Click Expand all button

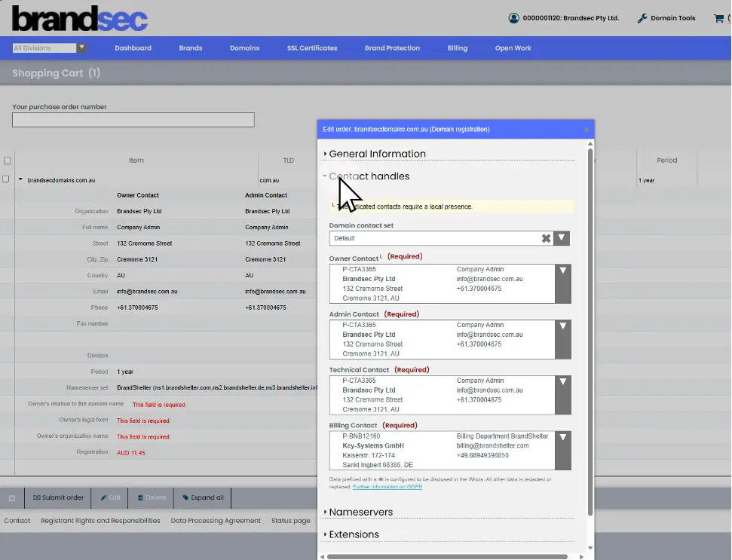[x=203, y=498]
